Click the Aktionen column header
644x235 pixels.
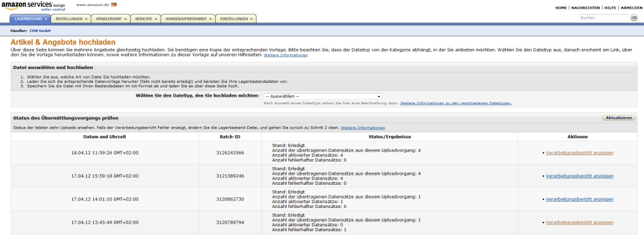coord(578,136)
